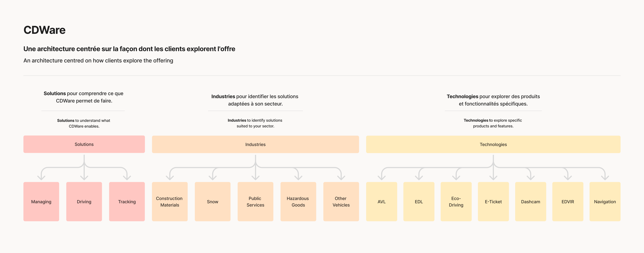Click the CDWare title
This screenshot has height=253, width=644.
[45, 30]
